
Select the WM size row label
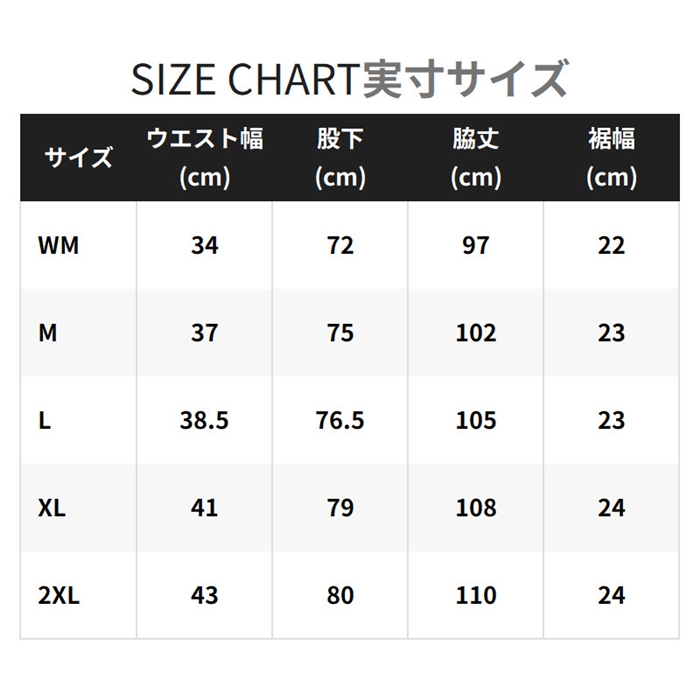click(58, 246)
